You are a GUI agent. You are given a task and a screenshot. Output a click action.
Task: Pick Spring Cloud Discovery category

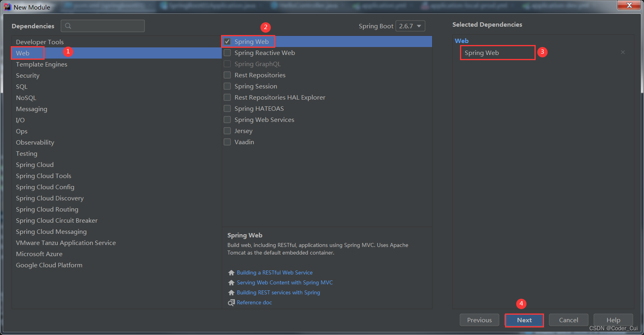[117, 198]
